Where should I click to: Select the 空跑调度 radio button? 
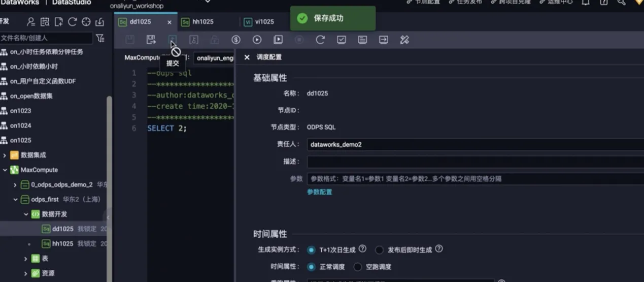pyautogui.click(x=358, y=267)
